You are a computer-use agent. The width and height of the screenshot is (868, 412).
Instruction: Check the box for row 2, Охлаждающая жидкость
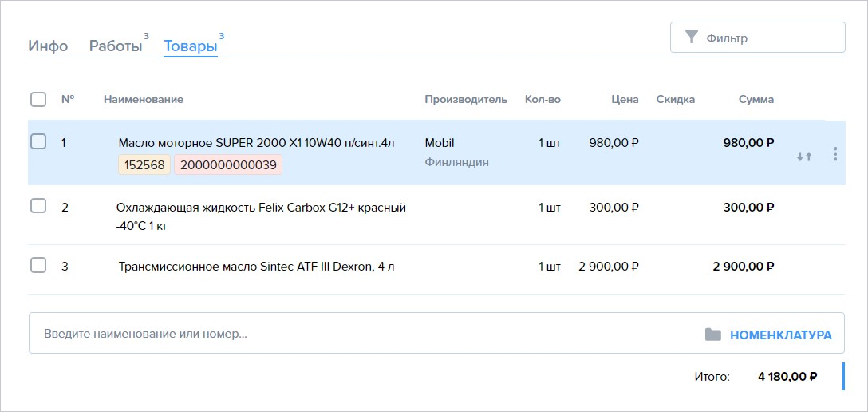[x=38, y=206]
